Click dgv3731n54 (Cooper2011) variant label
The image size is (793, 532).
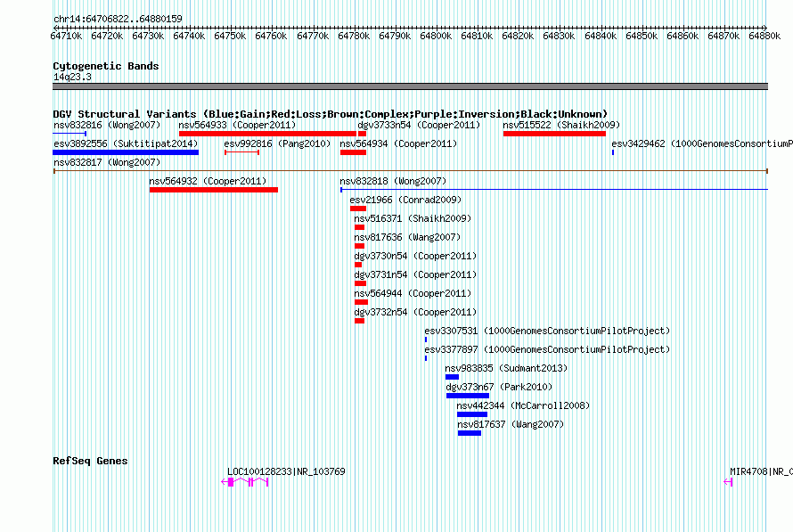coord(415,274)
